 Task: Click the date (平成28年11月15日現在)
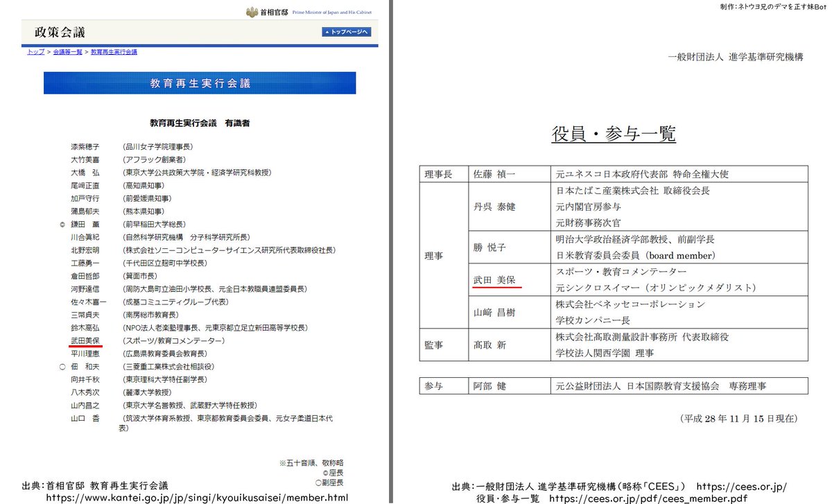[x=738, y=419]
